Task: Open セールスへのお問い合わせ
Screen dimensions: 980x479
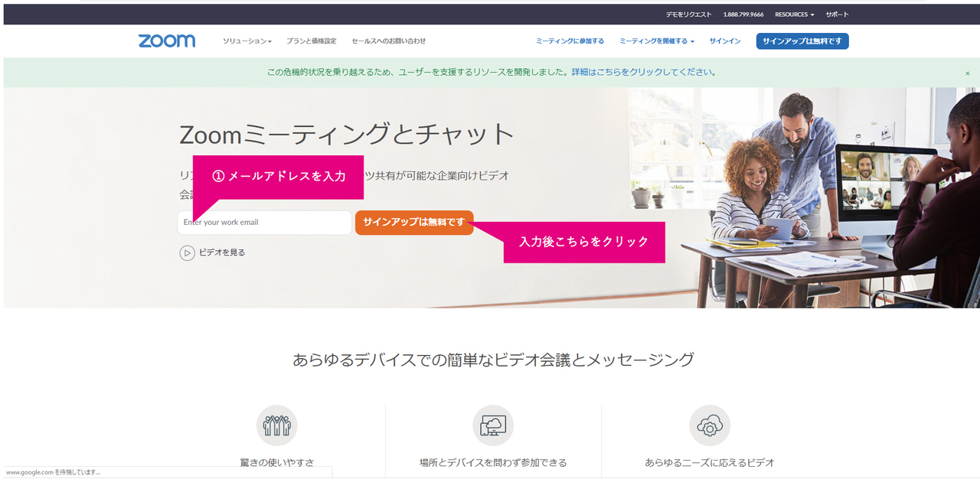Action: 389,41
